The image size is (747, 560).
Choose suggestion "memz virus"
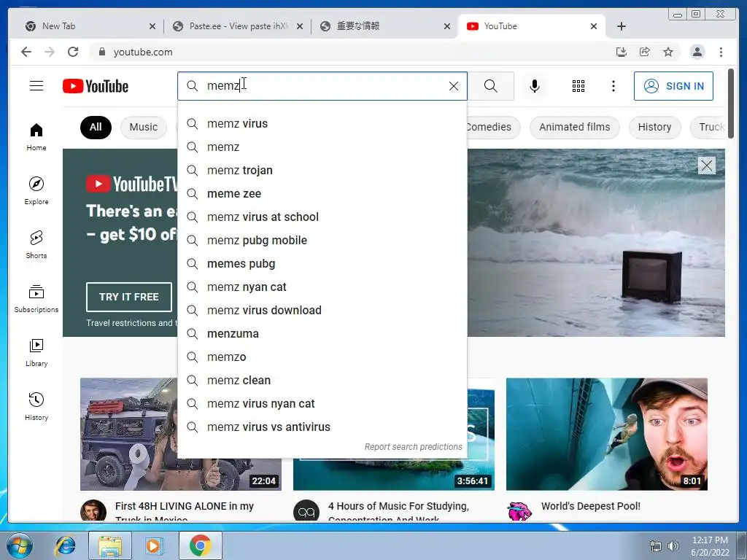322,124
